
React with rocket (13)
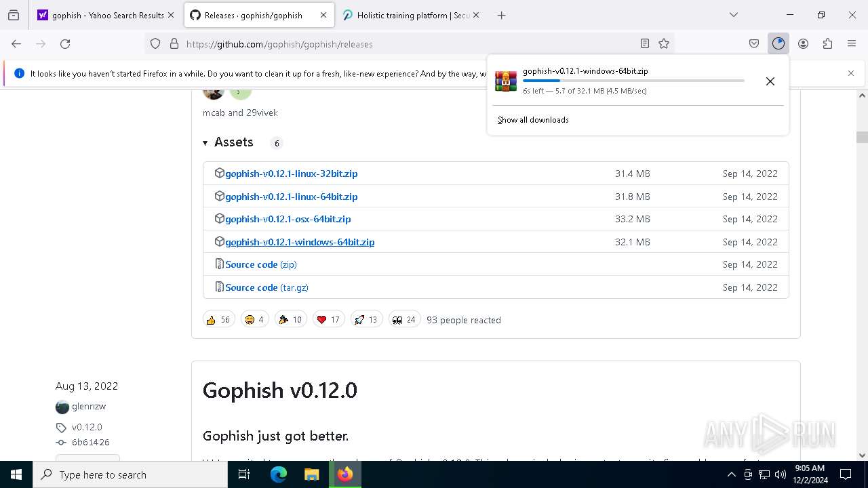click(366, 319)
